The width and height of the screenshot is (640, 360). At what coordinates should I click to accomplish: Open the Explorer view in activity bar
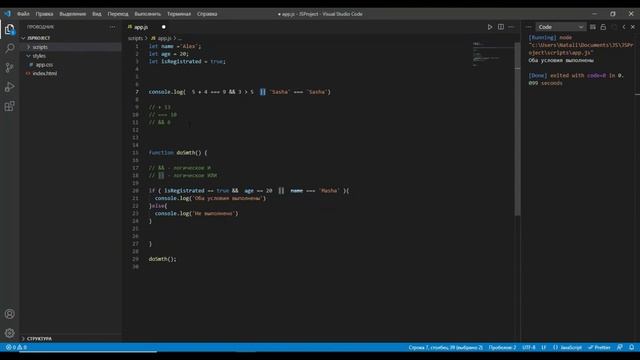tap(9, 29)
